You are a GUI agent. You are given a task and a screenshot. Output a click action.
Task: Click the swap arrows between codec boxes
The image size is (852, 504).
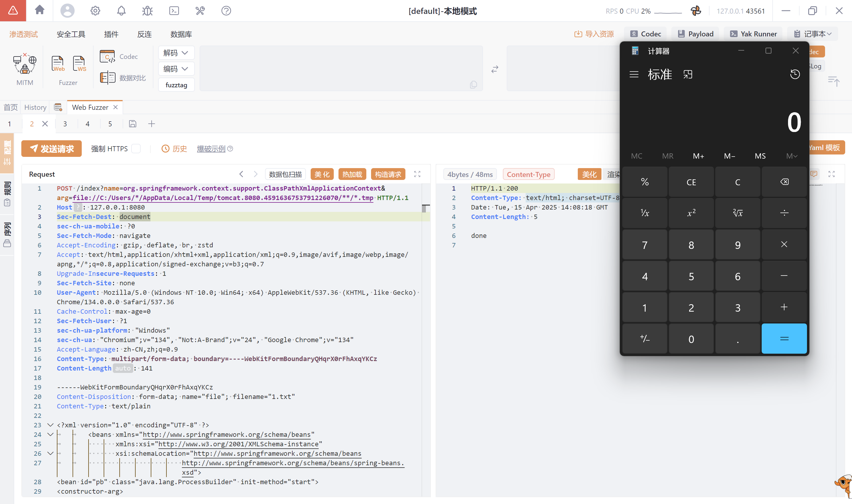pos(495,69)
